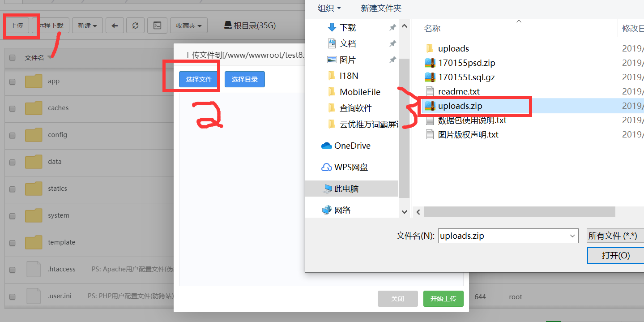
Task: Tick the checkbox for the app folder
Action: tap(13, 82)
